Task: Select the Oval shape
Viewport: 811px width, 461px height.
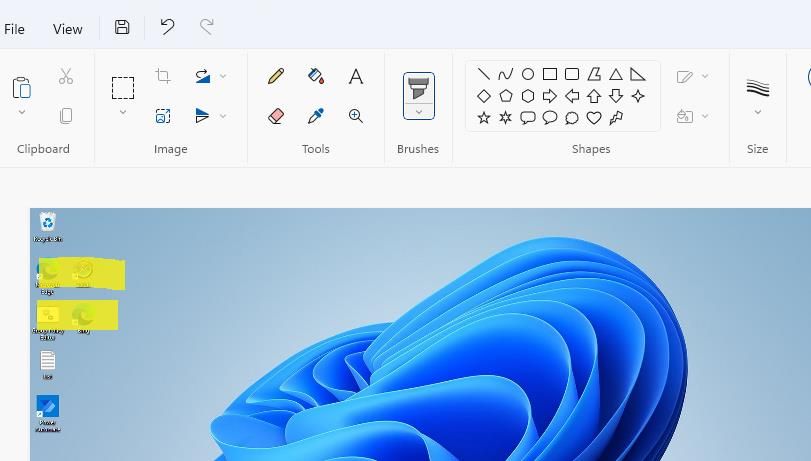Action: pyautogui.click(x=528, y=74)
